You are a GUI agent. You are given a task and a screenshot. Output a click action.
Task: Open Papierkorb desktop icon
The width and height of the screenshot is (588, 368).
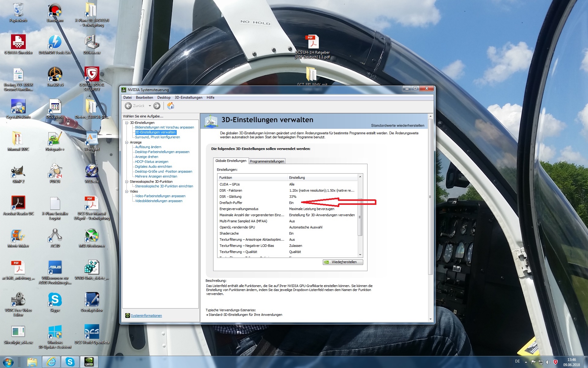(18, 13)
